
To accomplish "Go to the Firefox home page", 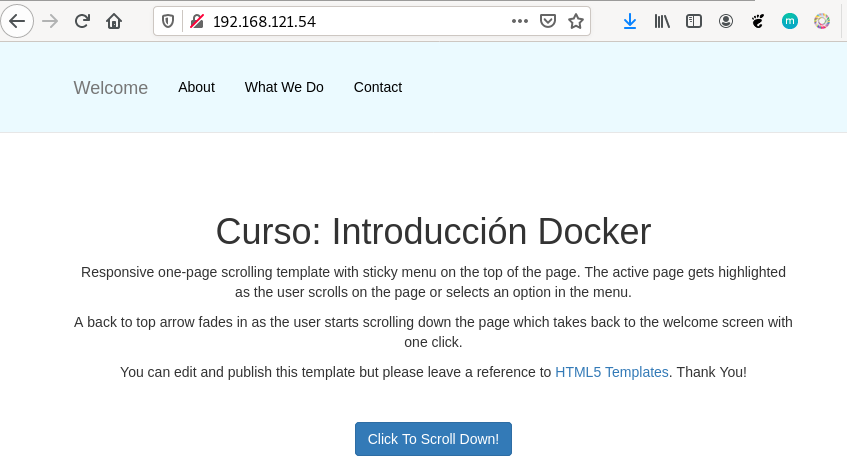I will click(114, 21).
